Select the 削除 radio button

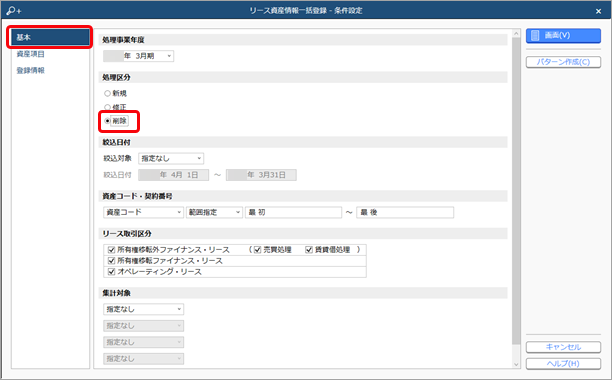[107, 121]
